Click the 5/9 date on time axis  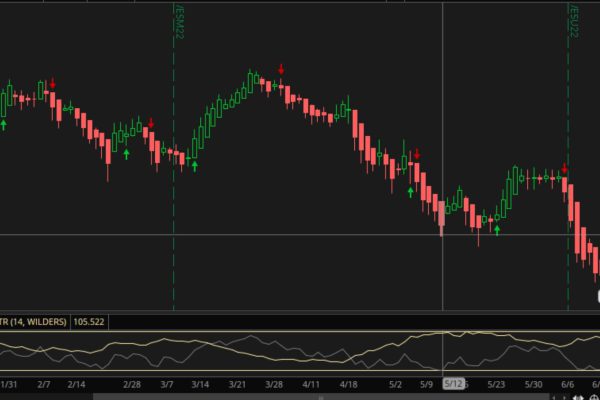pyautogui.click(x=426, y=384)
